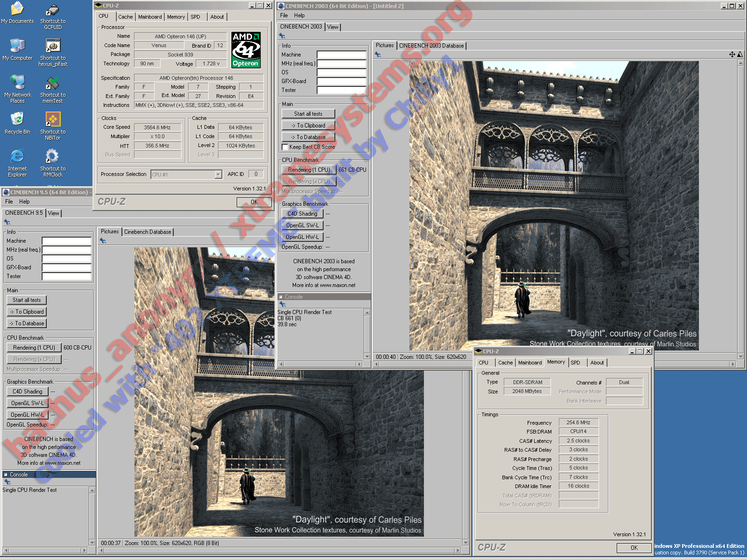Click the AMD64 Opteron logo in CPU-Z
The height and width of the screenshot is (560, 747).
246,50
